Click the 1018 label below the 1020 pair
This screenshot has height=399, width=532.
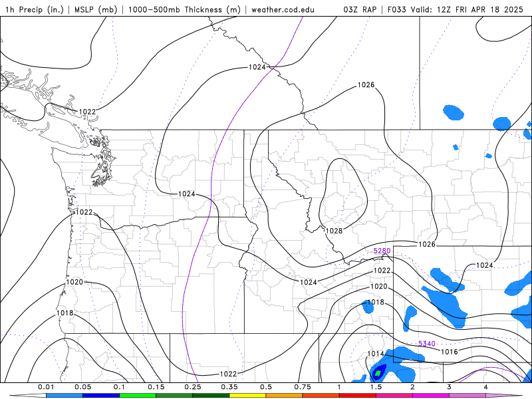click(376, 303)
